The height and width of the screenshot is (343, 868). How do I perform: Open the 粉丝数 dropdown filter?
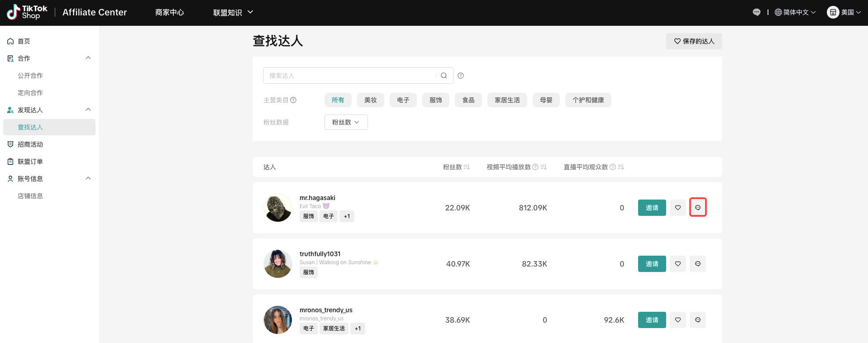coord(346,122)
